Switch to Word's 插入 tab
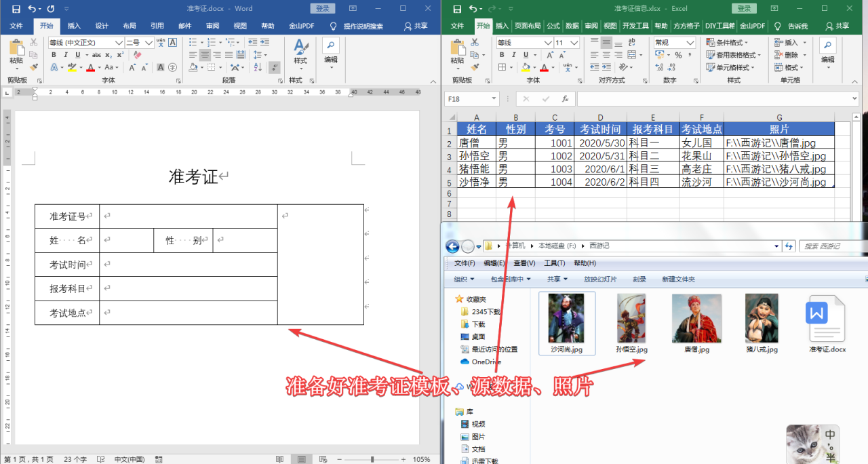The height and width of the screenshot is (464, 868). click(x=74, y=26)
